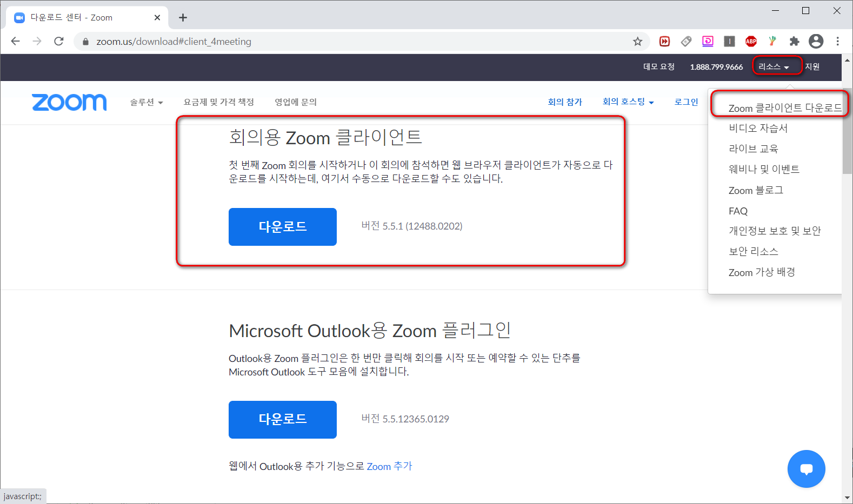The width and height of the screenshot is (853, 504).
Task: Click the browser back arrow
Action: point(15,41)
